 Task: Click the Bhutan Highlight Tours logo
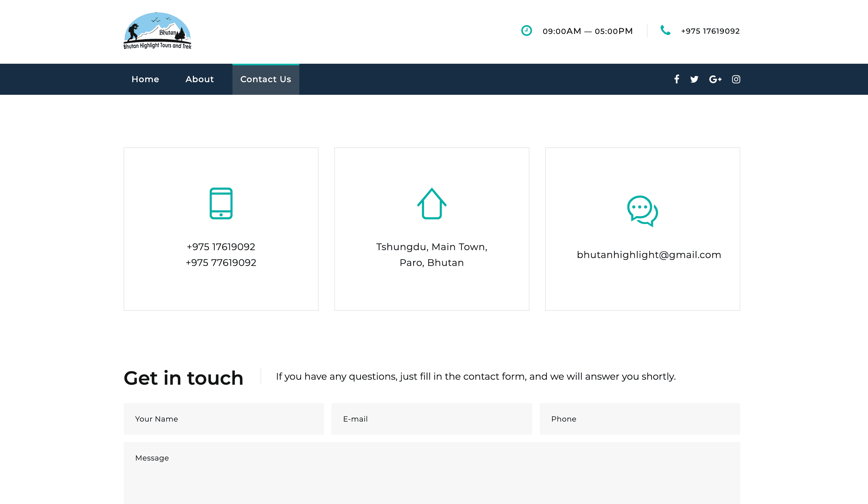(x=157, y=31)
